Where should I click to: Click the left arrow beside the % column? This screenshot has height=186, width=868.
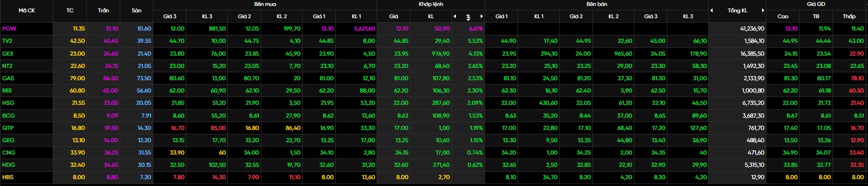click(455, 16)
